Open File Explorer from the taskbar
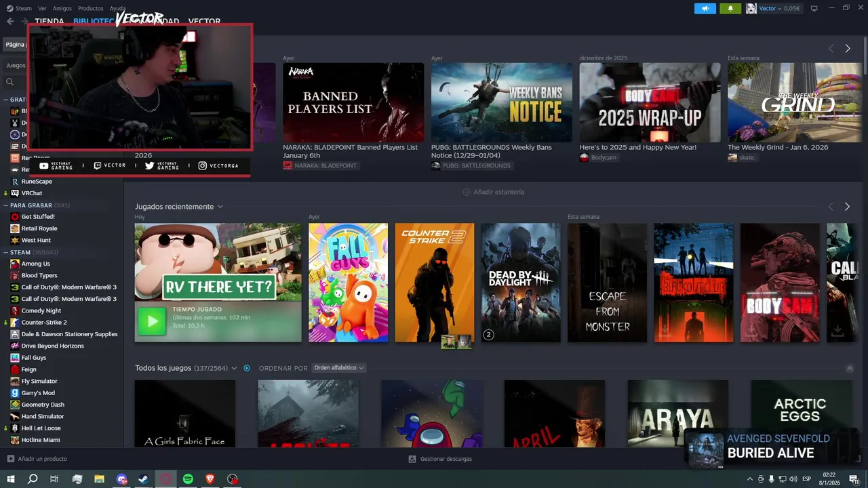868x488 pixels. click(x=99, y=479)
